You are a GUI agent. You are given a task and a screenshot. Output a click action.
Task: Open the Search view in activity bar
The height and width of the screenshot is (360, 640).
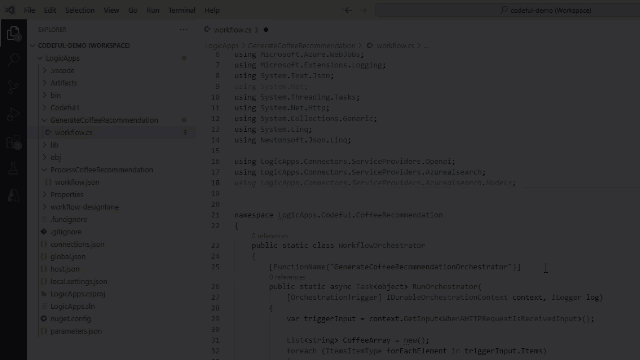pos(13,60)
